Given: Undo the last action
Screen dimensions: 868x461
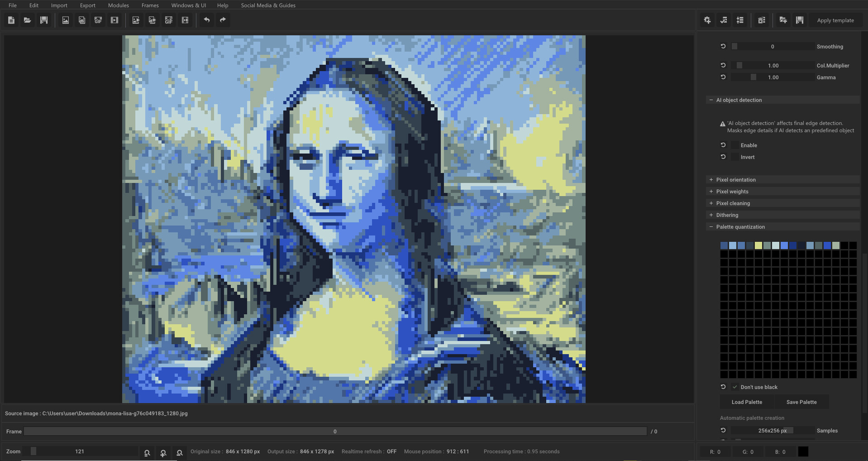Looking at the screenshot, I should 207,20.
